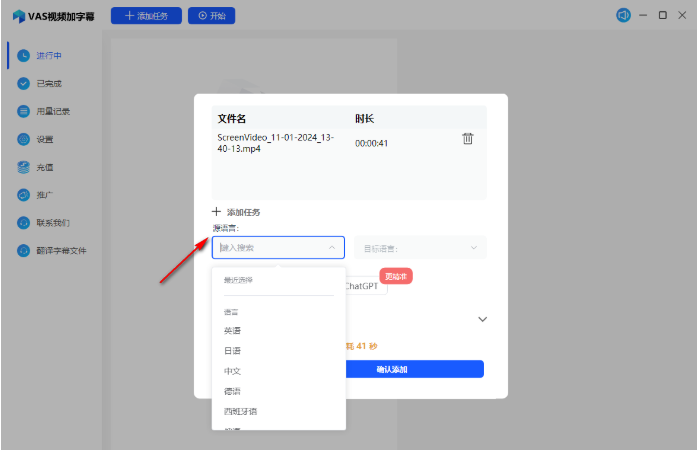Screen dimensions: 697x450
Task: Click the 00:00:41 duration value
Action: coord(371,143)
